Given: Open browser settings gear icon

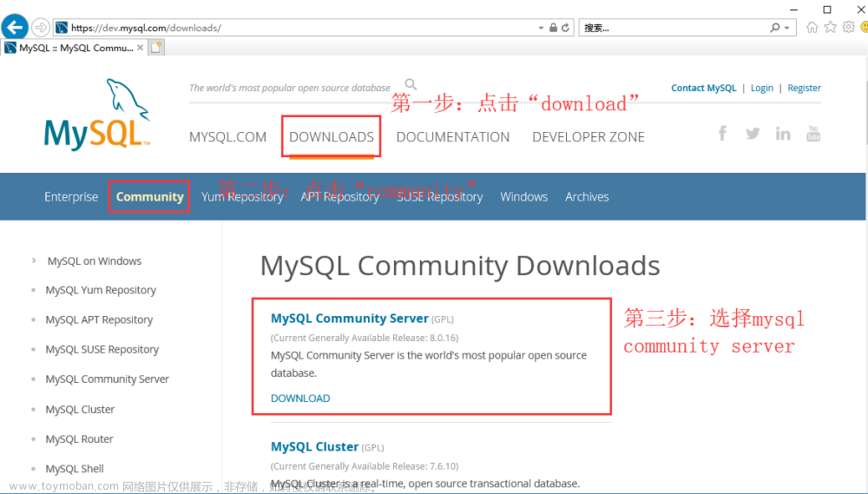Looking at the screenshot, I should click(x=849, y=27).
